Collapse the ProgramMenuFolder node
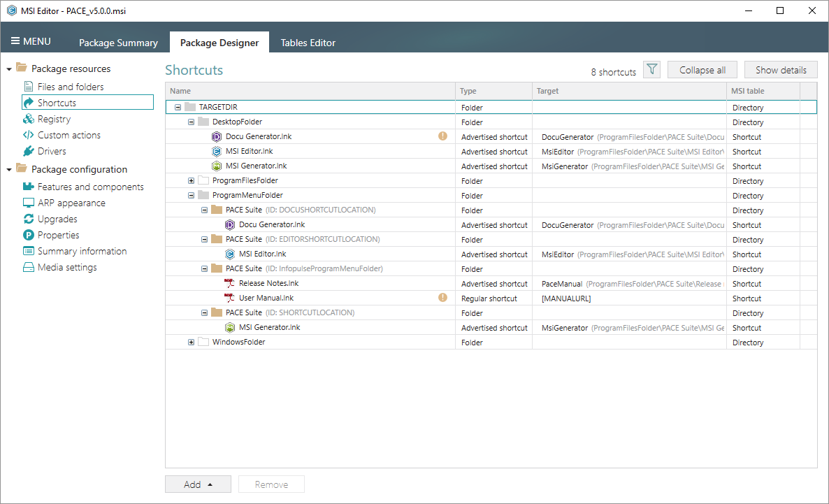 pos(191,196)
